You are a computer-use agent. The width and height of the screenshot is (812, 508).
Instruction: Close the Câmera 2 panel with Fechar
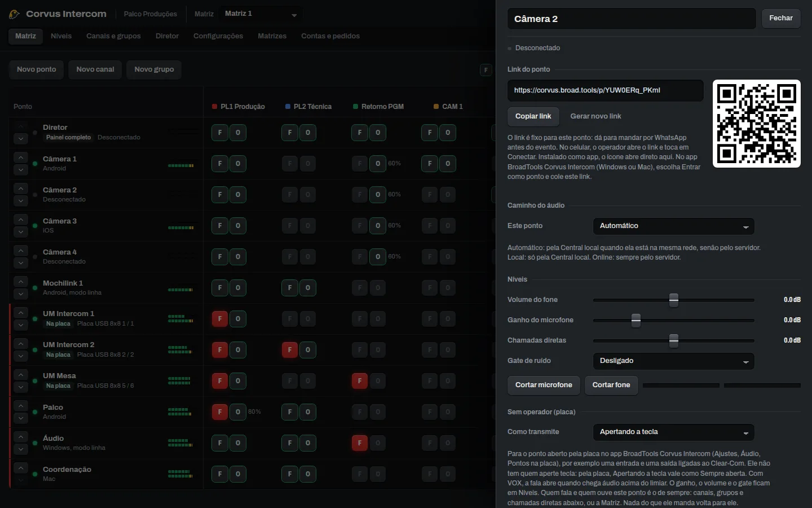[781, 18]
